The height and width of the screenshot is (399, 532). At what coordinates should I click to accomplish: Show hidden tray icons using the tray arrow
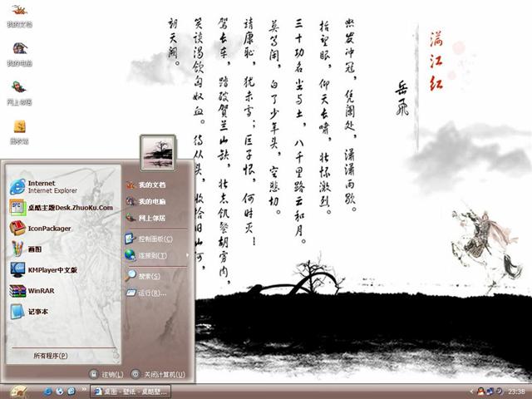471,392
